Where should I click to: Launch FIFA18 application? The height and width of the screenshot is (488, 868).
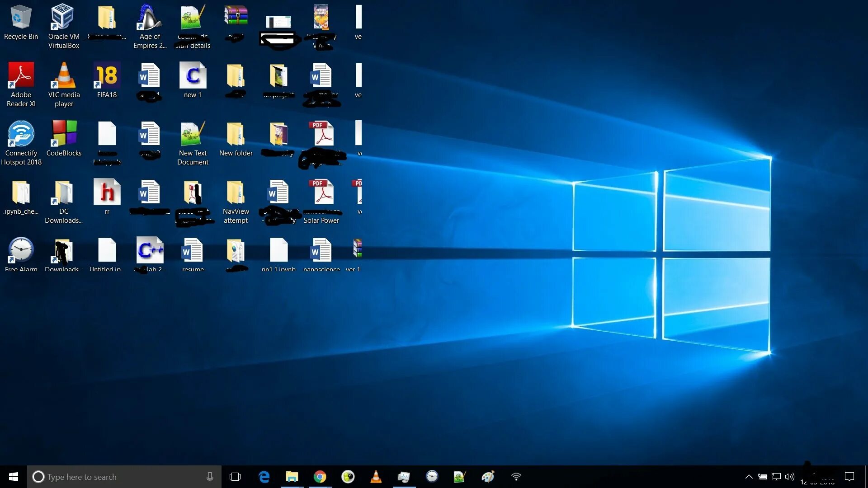tap(106, 77)
